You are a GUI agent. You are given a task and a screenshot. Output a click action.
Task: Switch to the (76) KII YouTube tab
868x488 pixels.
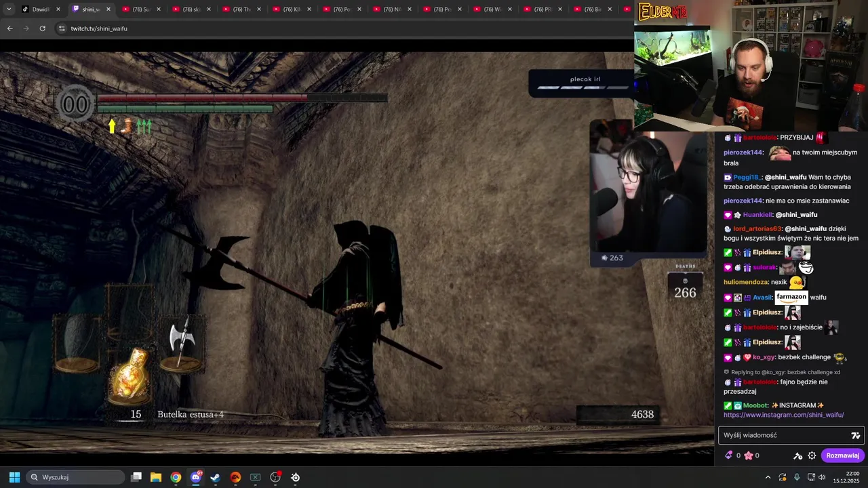(x=292, y=9)
